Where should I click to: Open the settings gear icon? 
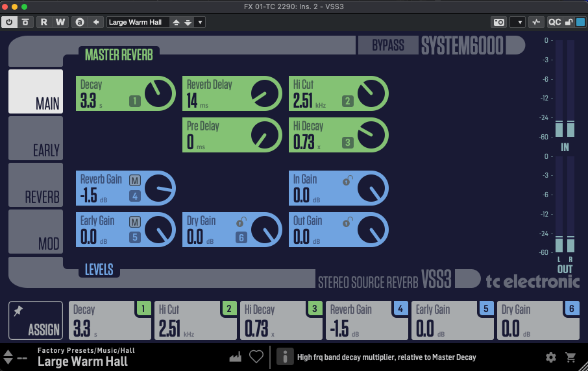tap(551, 357)
